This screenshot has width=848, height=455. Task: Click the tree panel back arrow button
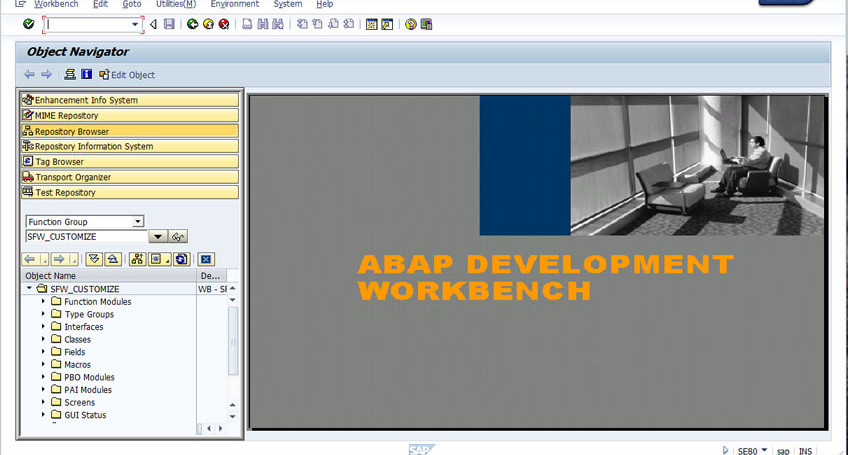click(x=30, y=259)
